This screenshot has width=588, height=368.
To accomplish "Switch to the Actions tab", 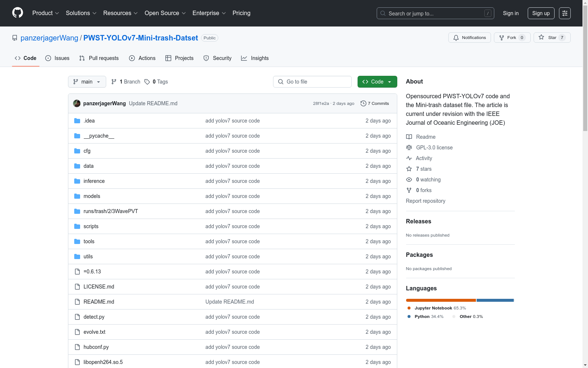I will [x=142, y=58].
